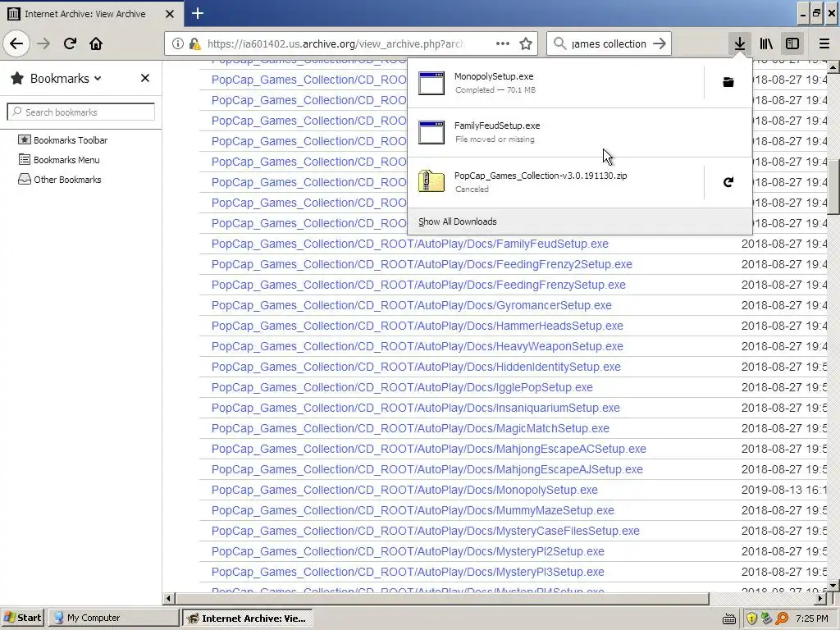
Task: Open page actions three-dots menu
Action: [503, 44]
